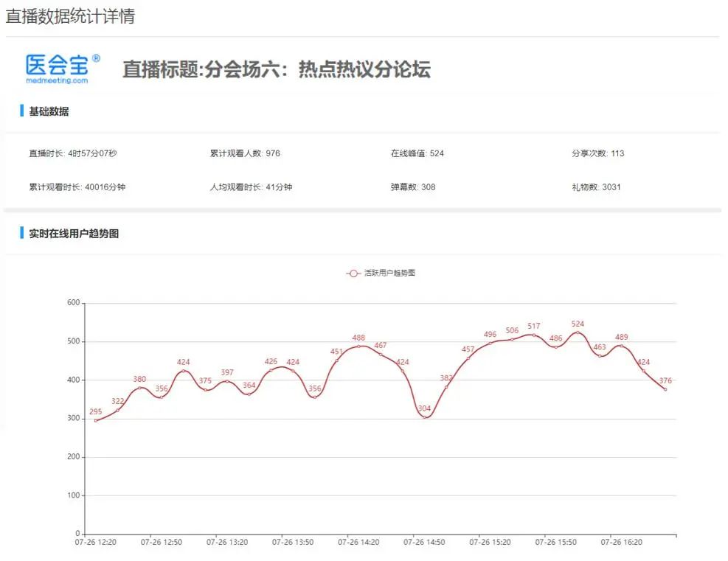
Task: Click the data point labeled 517
Action: coord(534,335)
